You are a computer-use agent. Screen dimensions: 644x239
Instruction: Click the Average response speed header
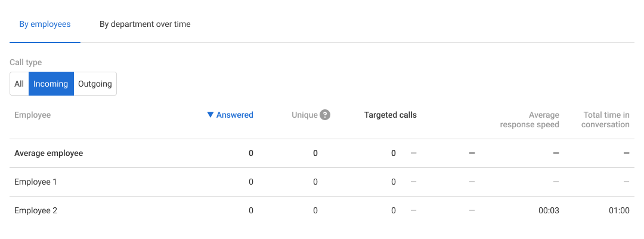[530, 119]
